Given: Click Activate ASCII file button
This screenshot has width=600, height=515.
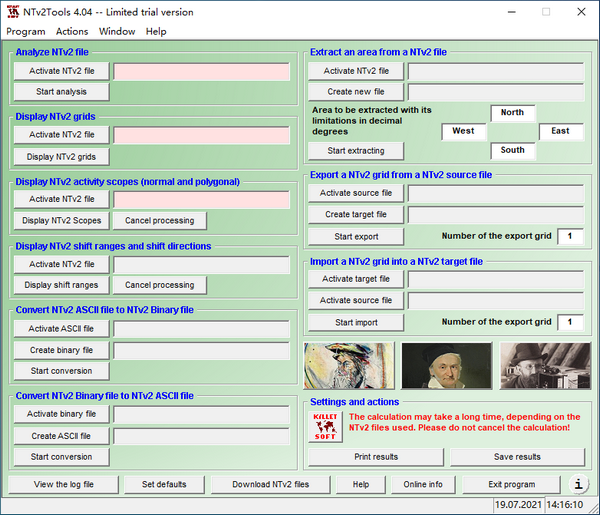Looking at the screenshot, I should pyautogui.click(x=62, y=329).
